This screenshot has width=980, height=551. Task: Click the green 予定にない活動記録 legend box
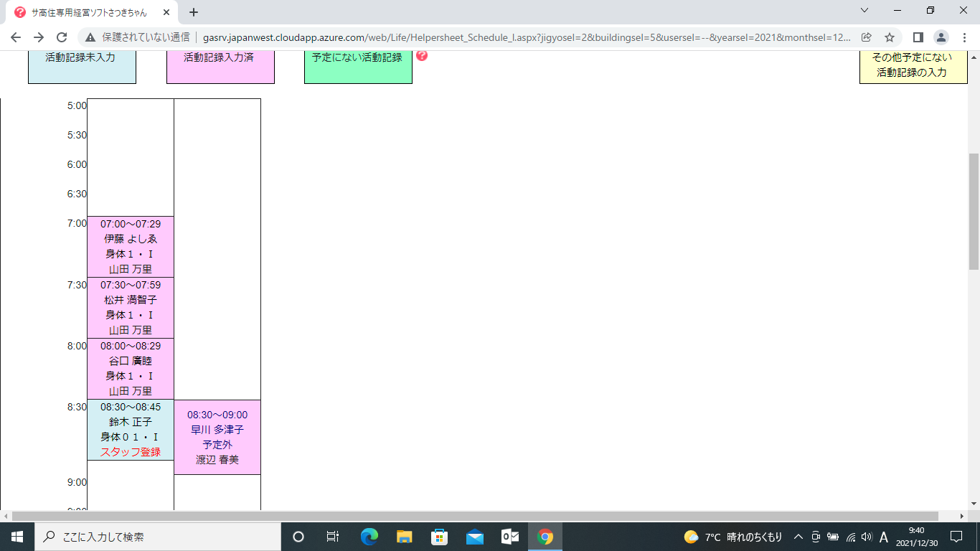358,65
